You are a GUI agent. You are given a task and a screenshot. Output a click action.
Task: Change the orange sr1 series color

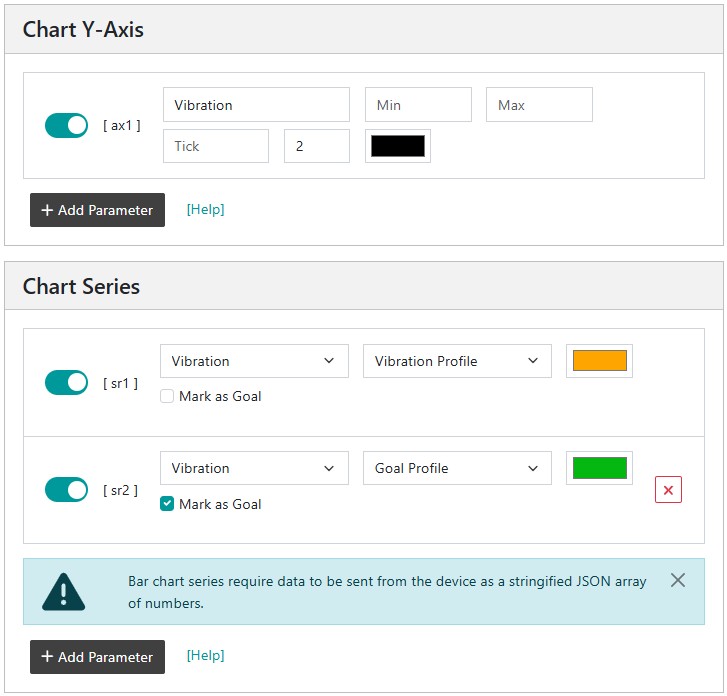coord(599,361)
